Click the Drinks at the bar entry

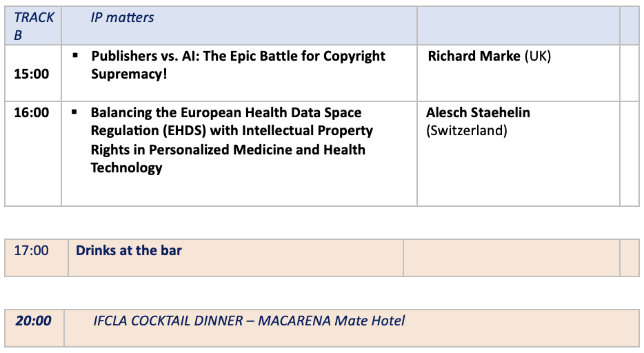(128, 250)
